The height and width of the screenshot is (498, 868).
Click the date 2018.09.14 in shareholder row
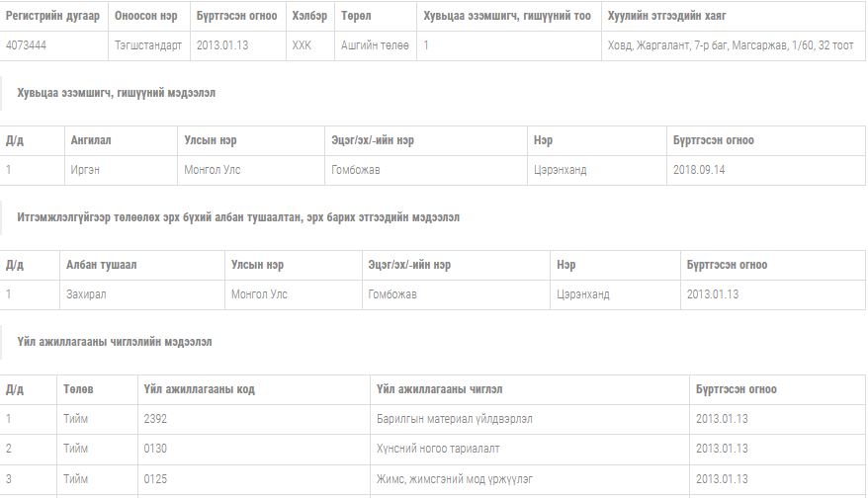699,170
